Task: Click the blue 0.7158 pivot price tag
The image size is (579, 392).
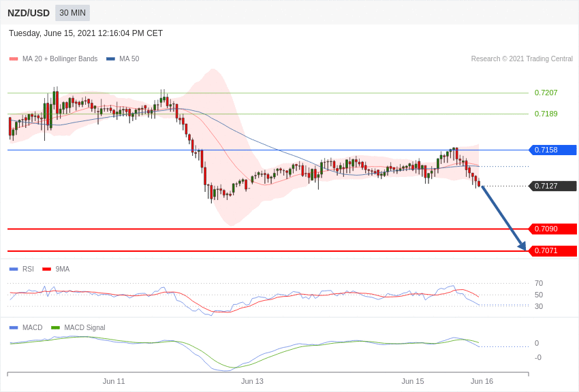Action: point(553,150)
